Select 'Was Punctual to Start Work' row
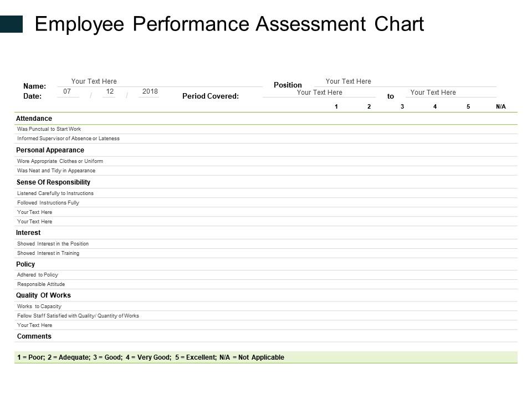The width and height of the screenshot is (532, 399). [x=266, y=129]
